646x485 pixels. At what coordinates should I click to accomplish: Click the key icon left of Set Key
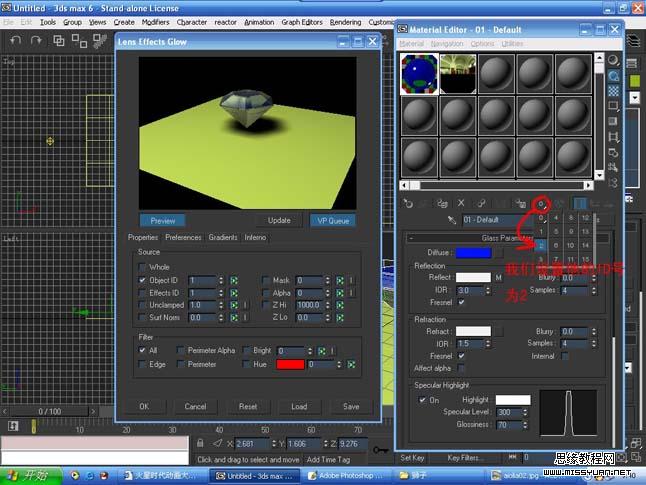click(x=381, y=450)
